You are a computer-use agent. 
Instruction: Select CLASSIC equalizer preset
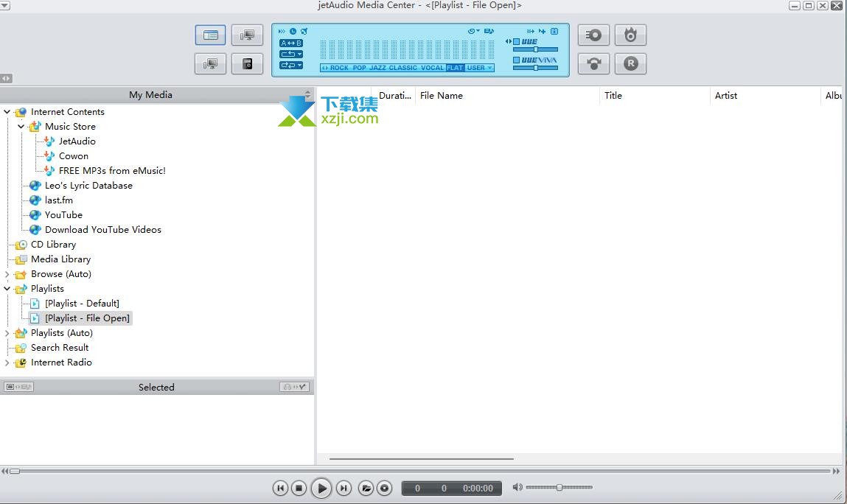(x=403, y=68)
